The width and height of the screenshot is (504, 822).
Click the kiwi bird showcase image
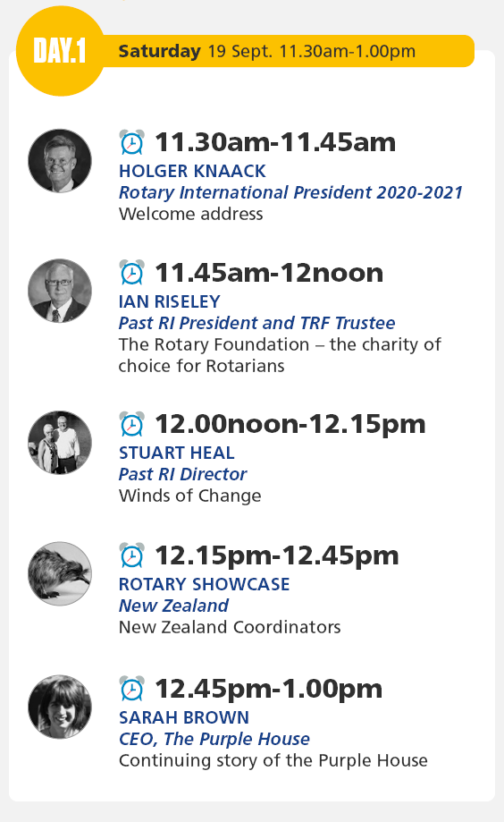[x=60, y=573]
